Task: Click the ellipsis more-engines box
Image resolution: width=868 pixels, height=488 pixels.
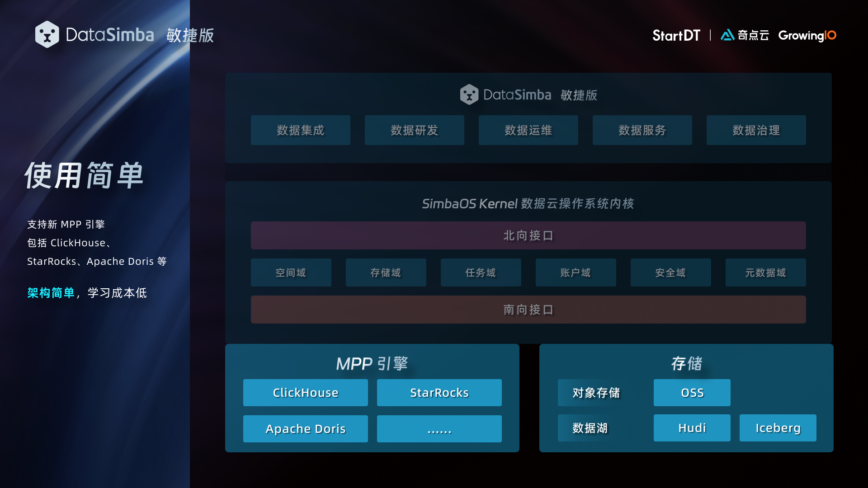Action: [439, 429]
